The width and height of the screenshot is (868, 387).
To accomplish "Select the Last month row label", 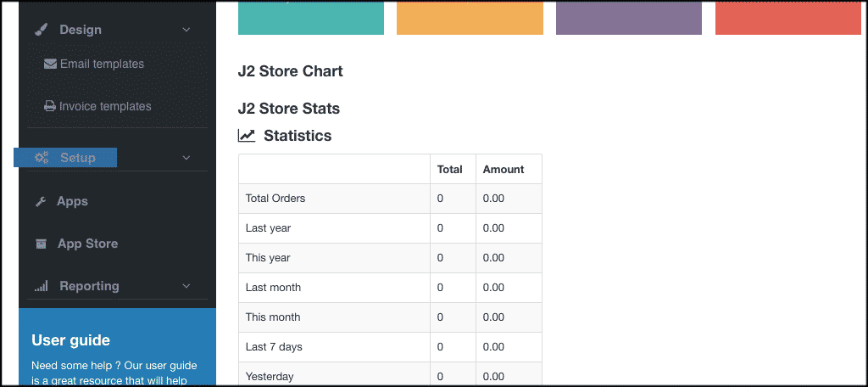I will [x=274, y=288].
